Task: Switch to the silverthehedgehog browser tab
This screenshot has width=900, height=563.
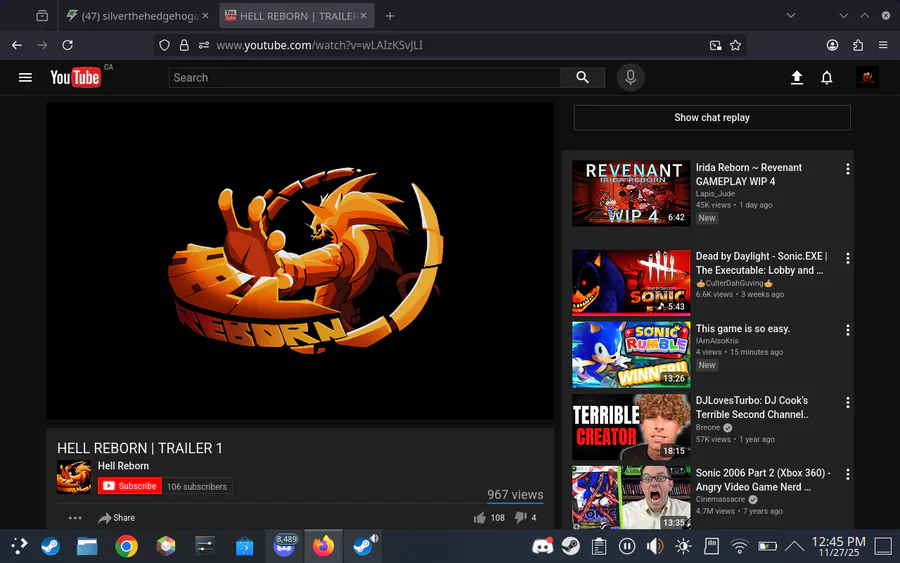Action: pyautogui.click(x=138, y=16)
